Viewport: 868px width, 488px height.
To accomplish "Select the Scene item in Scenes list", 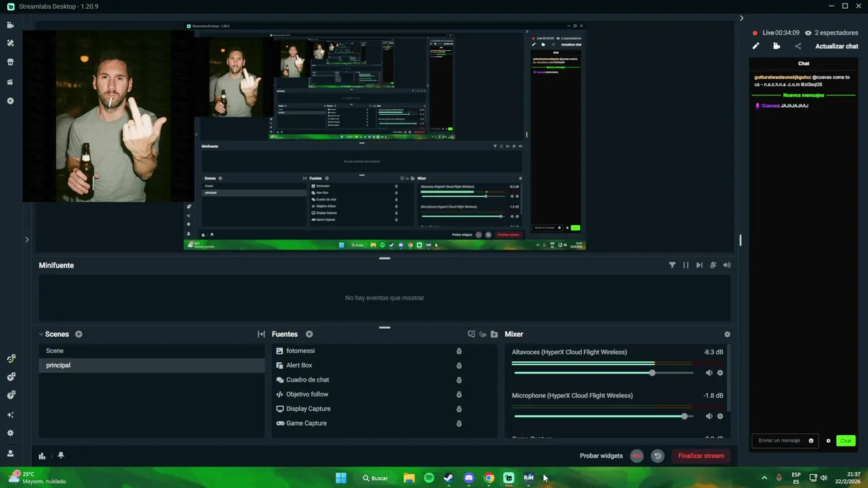I will (152, 351).
